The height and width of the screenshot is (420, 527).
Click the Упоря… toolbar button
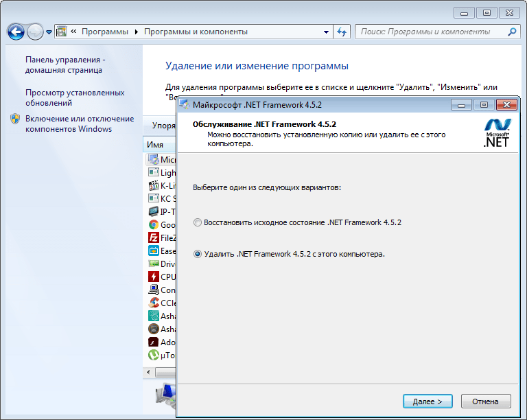point(164,126)
